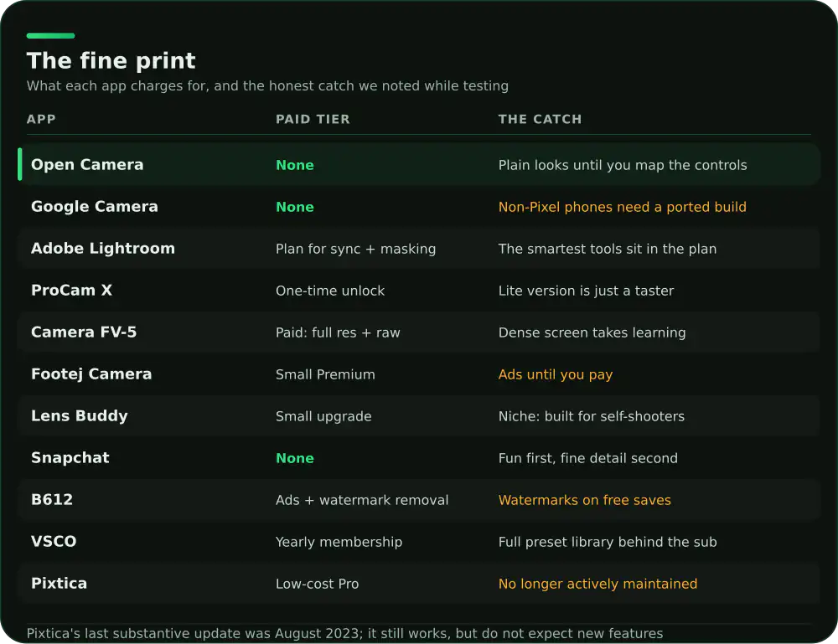Viewport: 838px width, 644px height.
Task: Click 'None' in the Snapchat row
Action: tap(295, 458)
